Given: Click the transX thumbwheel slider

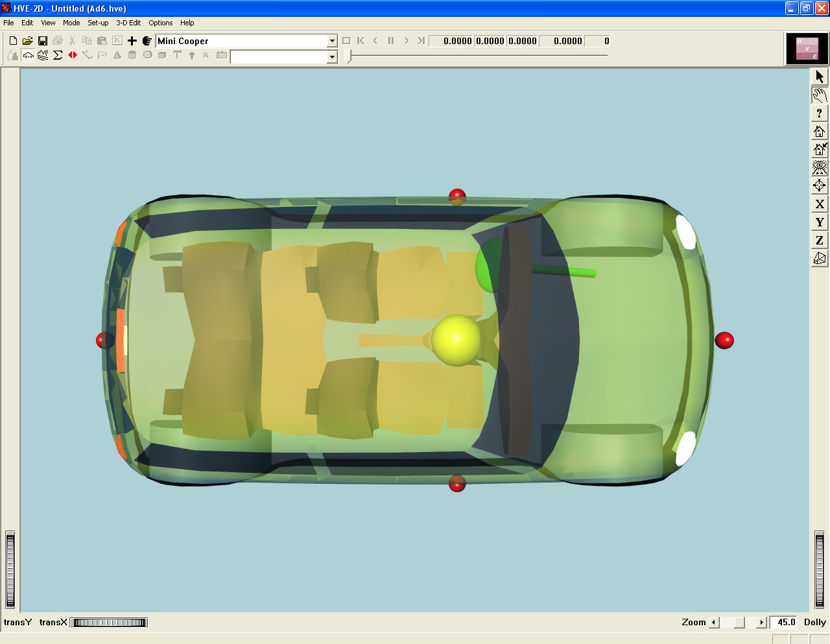Looking at the screenshot, I should [x=109, y=623].
